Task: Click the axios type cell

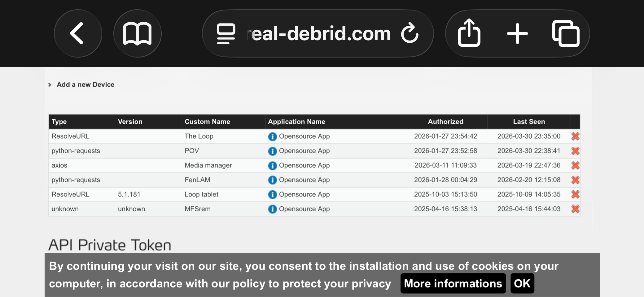Action: 59,165
